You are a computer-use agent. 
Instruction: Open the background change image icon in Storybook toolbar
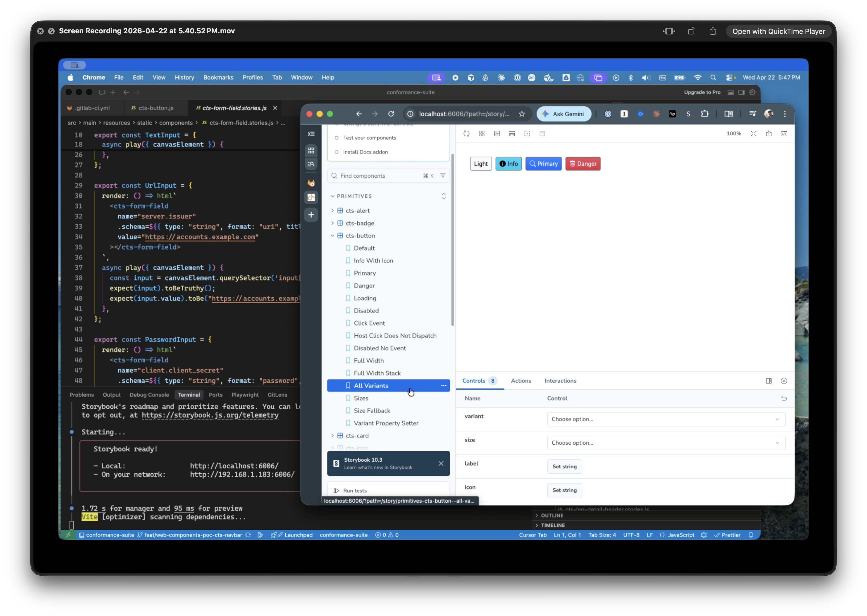(x=497, y=134)
